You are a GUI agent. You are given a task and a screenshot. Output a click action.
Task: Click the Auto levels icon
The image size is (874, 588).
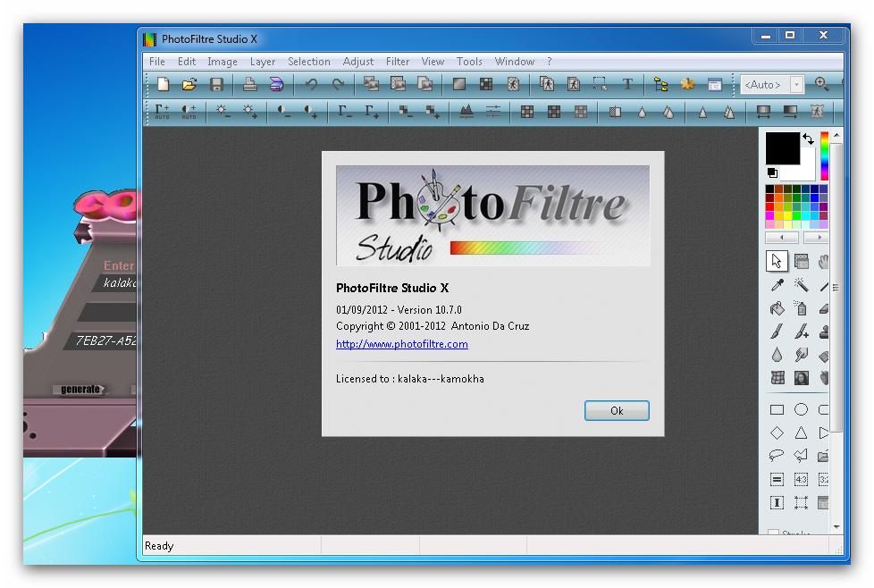pos(163,112)
